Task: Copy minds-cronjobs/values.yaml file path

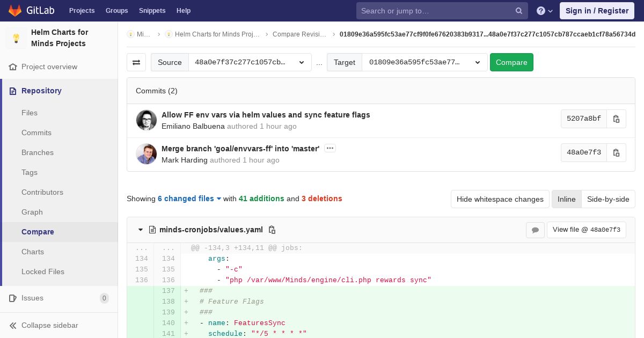Action: [272, 230]
